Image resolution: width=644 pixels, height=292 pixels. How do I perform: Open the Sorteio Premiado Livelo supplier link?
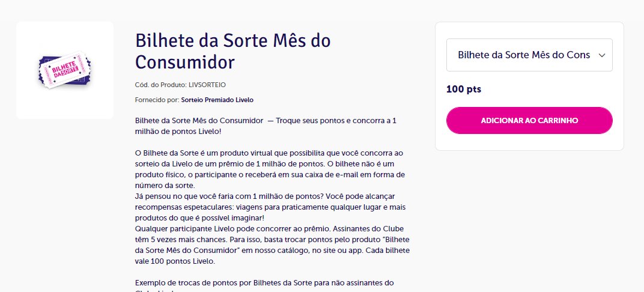tap(217, 100)
